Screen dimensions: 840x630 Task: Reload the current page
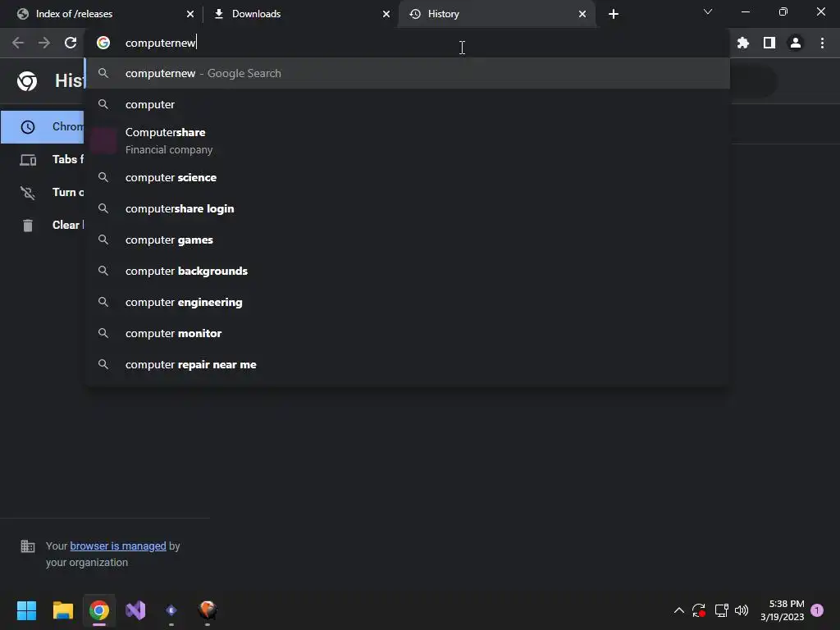71,43
